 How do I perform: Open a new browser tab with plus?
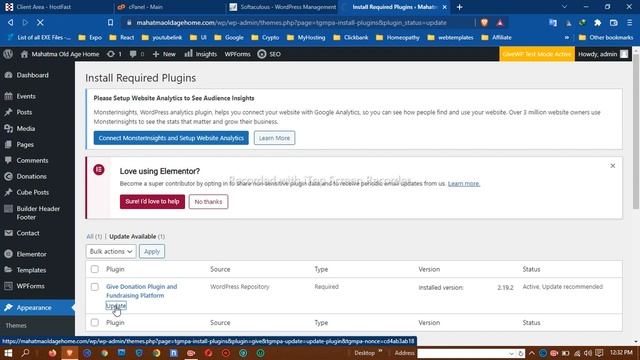click(x=460, y=7)
